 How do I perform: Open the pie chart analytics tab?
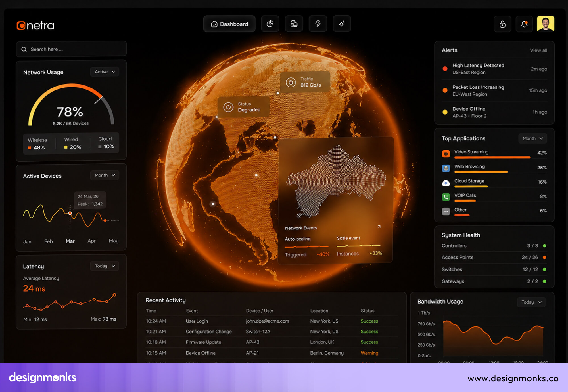[270, 24]
